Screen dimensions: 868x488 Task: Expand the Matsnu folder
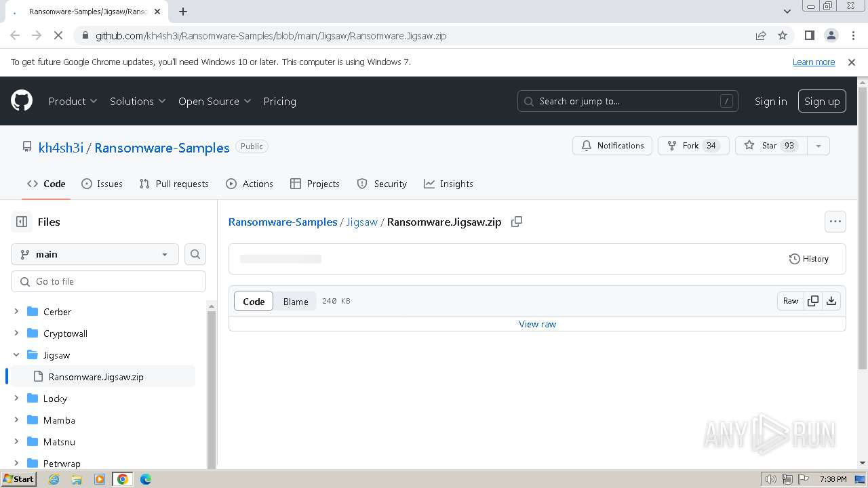click(x=16, y=442)
